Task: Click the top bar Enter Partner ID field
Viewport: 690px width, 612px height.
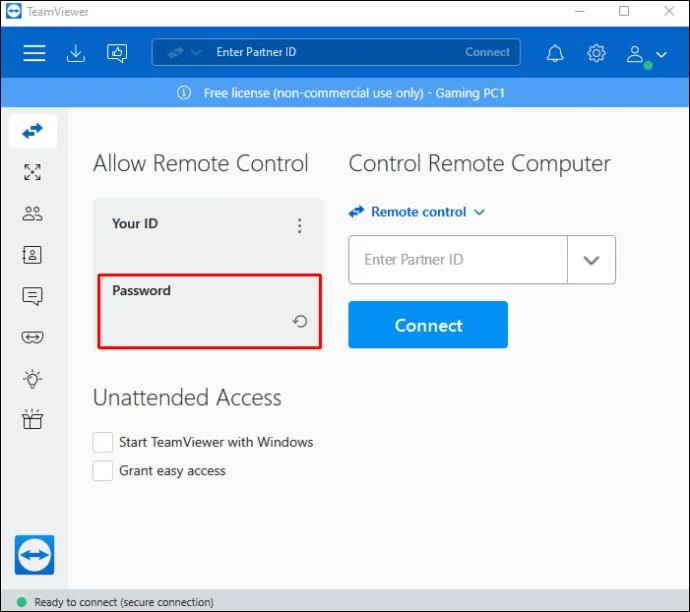Action: coord(334,52)
